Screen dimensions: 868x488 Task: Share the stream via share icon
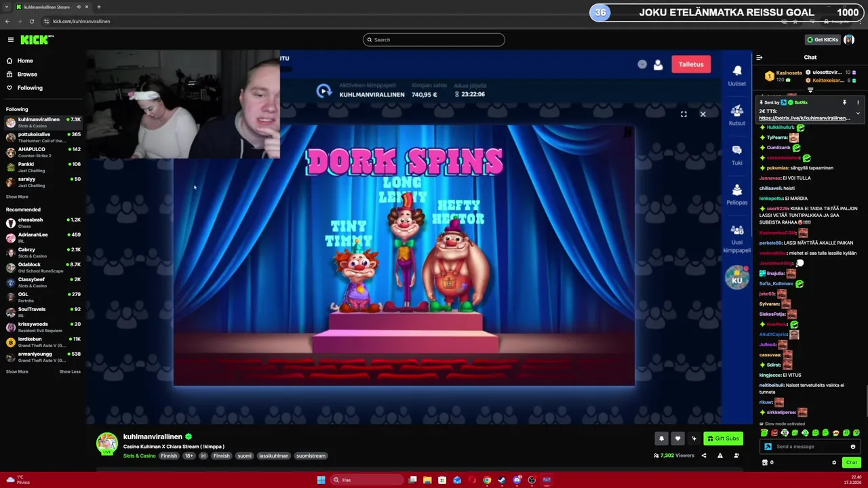[x=704, y=455]
